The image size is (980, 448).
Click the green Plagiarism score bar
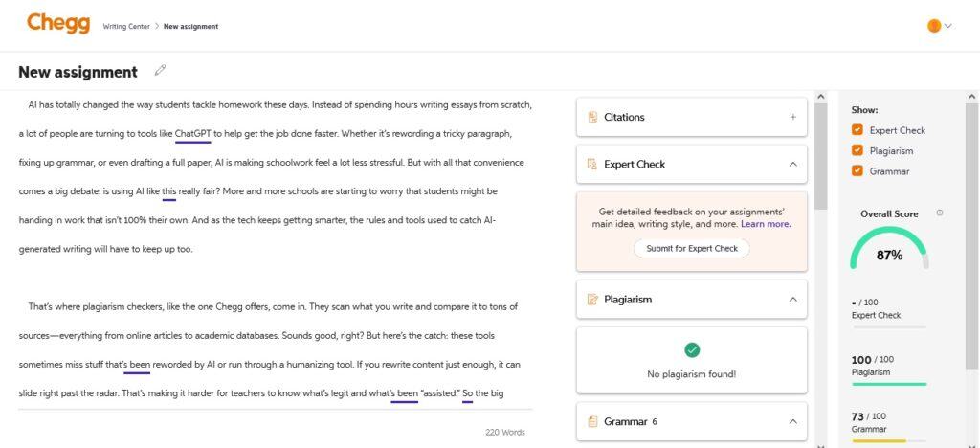pos(889,384)
